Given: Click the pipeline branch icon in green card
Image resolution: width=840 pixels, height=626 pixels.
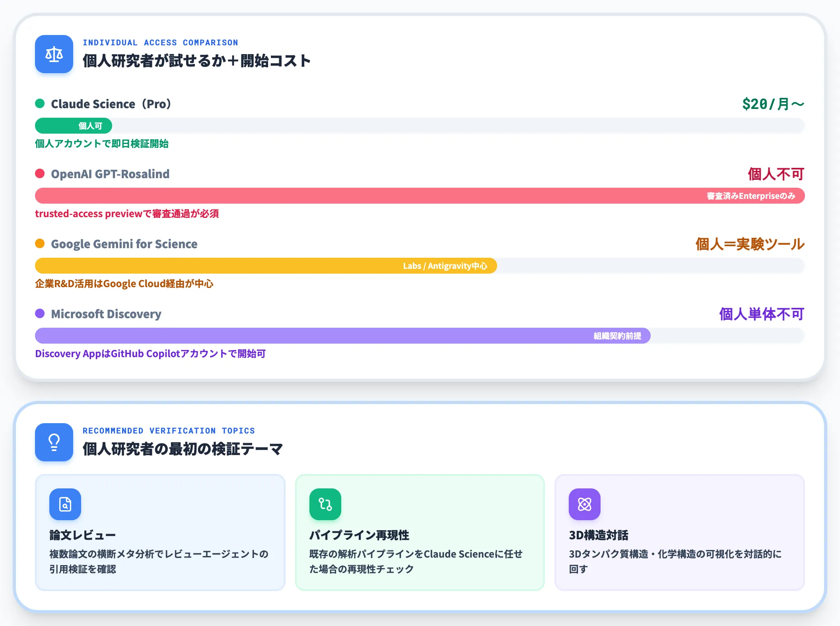Looking at the screenshot, I should pos(325,504).
